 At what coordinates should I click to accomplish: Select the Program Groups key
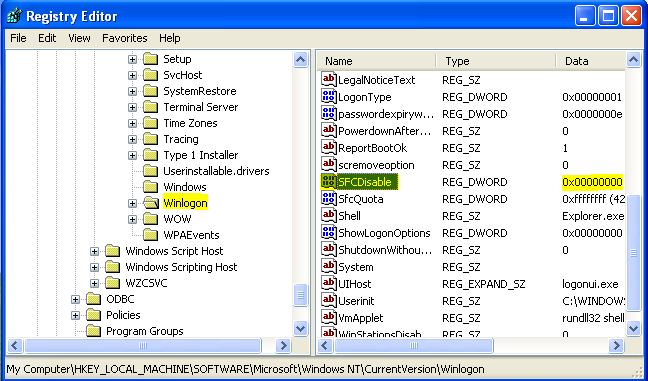145,331
